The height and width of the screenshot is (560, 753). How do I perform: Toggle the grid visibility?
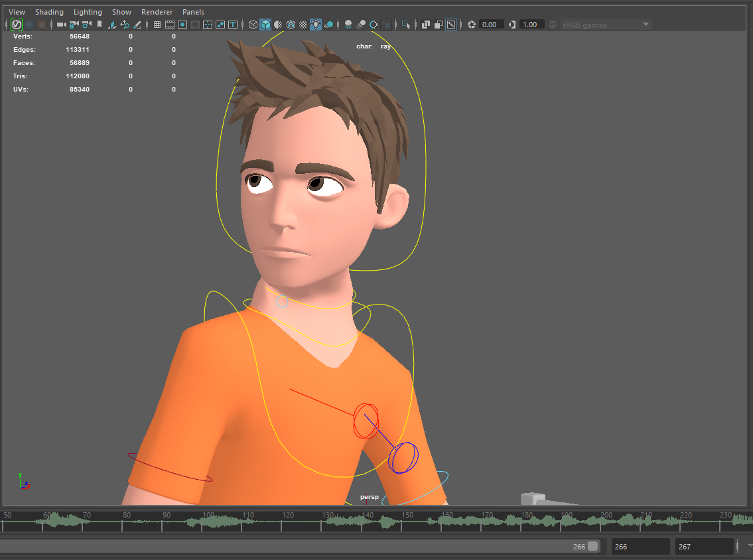pos(157,24)
